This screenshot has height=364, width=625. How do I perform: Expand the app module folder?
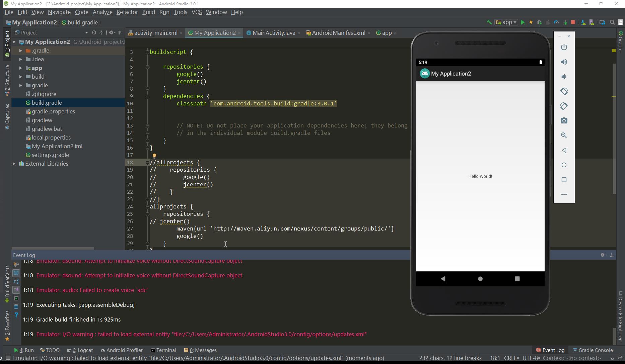[21, 68]
